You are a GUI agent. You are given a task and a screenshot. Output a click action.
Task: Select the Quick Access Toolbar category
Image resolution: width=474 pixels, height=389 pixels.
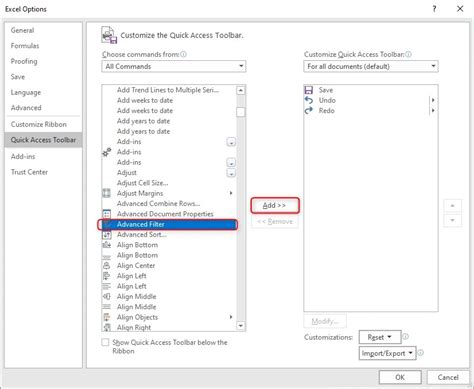43,140
